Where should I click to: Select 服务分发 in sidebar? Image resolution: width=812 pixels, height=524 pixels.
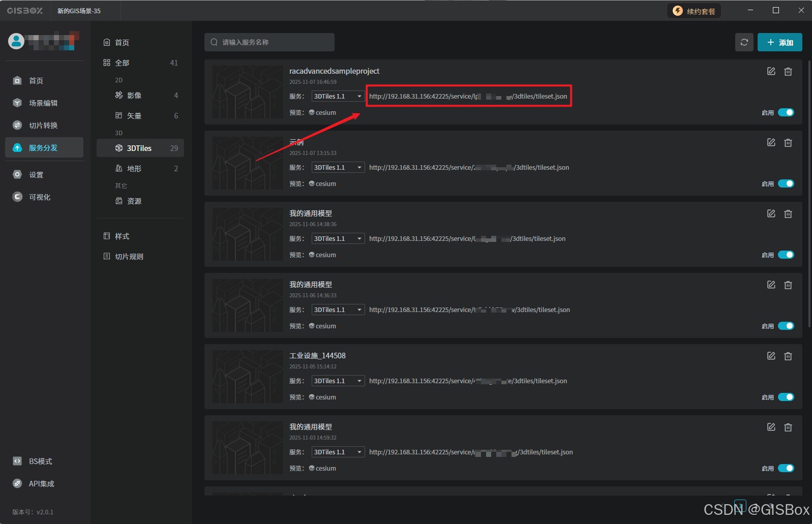pyautogui.click(x=44, y=147)
